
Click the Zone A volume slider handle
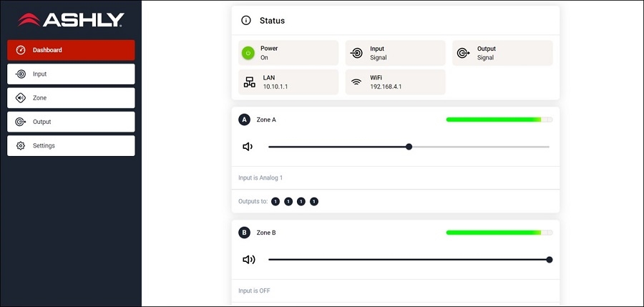point(409,147)
